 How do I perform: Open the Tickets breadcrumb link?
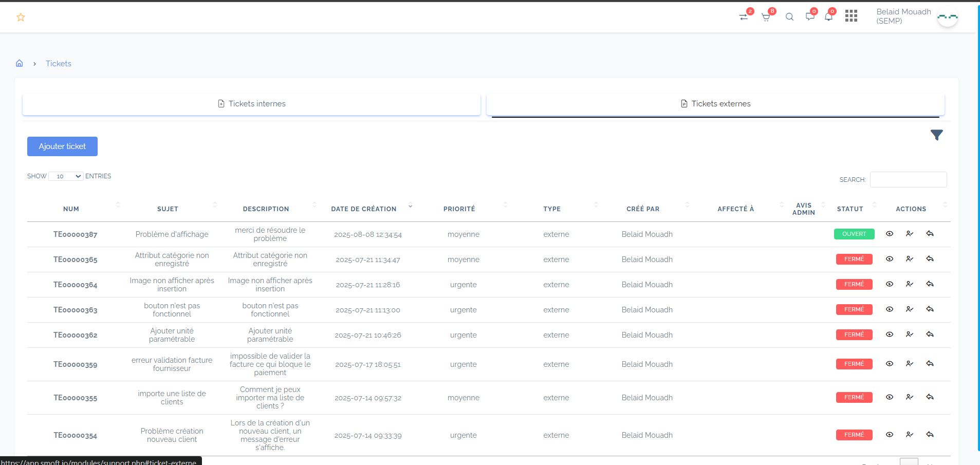[59, 64]
